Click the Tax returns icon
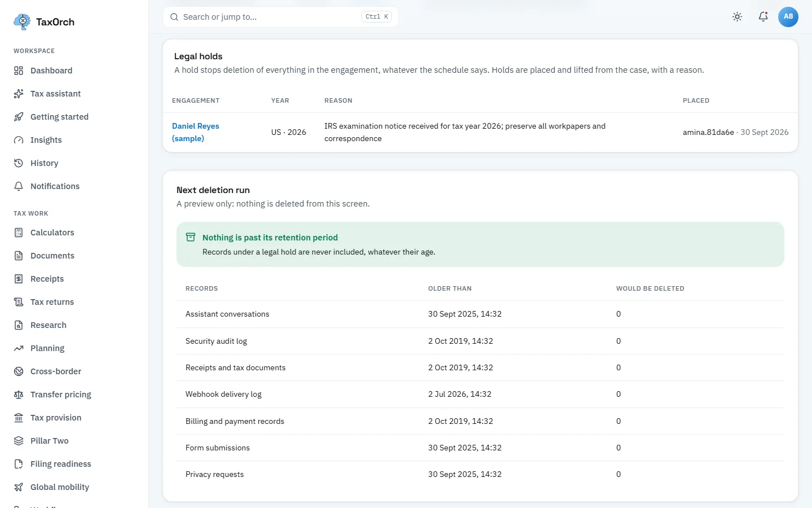 [19, 302]
